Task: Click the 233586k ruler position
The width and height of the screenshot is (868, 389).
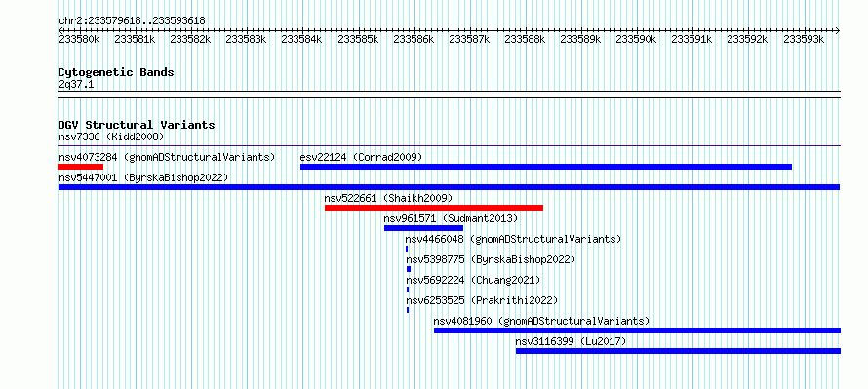Action: 414,39
